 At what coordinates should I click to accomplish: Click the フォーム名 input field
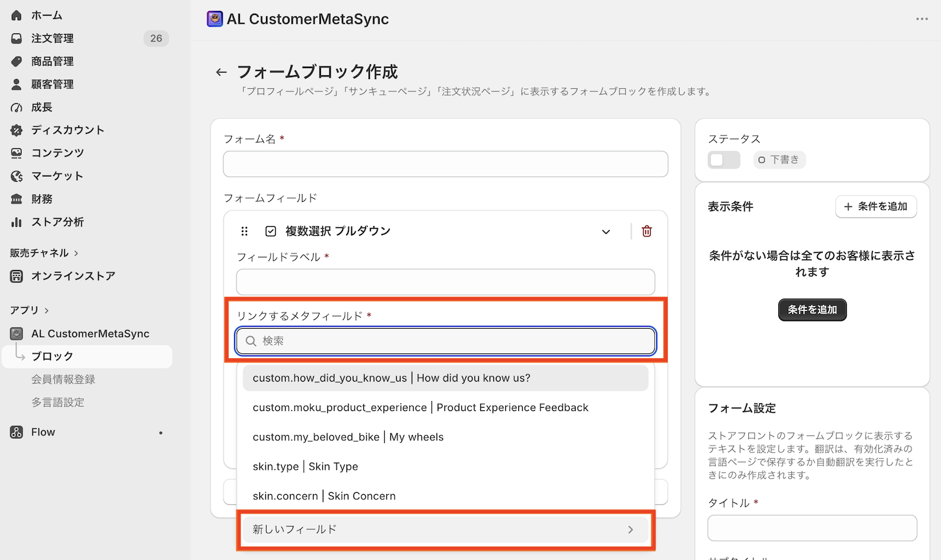[x=446, y=164]
